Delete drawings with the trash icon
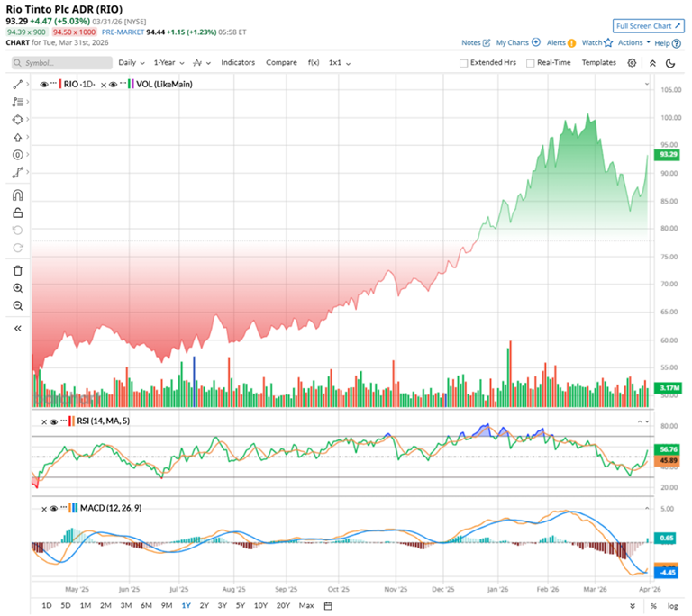Viewport: 692px width, 616px height. 18,270
